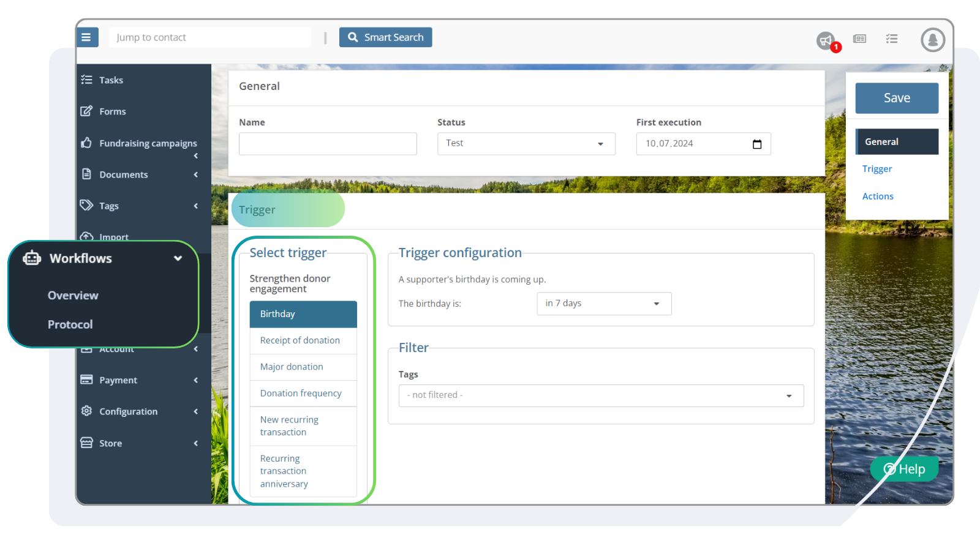This screenshot has height=551, width=980.
Task: Open the user profile avatar icon
Action: click(932, 40)
